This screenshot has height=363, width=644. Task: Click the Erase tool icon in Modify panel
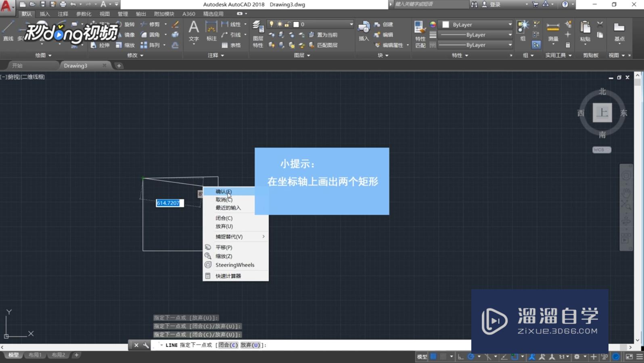coord(175,25)
